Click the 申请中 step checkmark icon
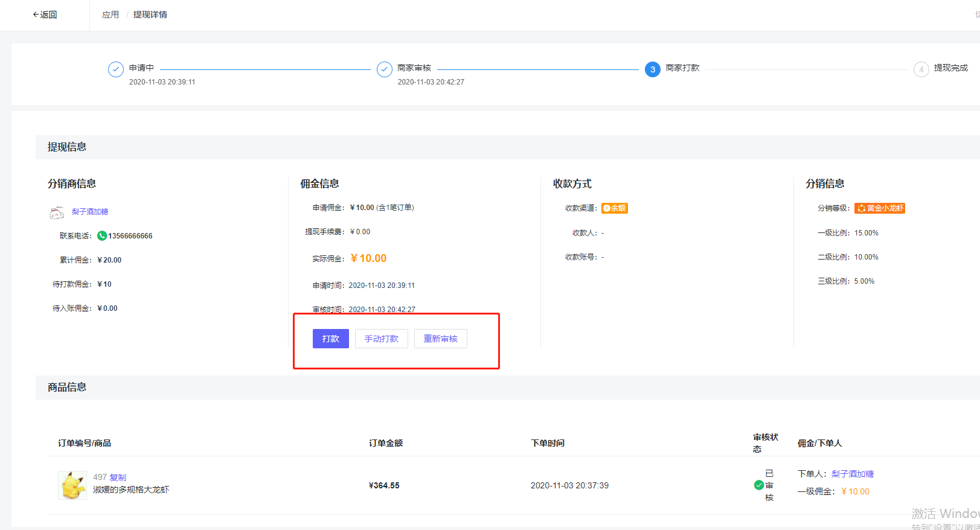Image resolution: width=980 pixels, height=530 pixels. tap(115, 69)
